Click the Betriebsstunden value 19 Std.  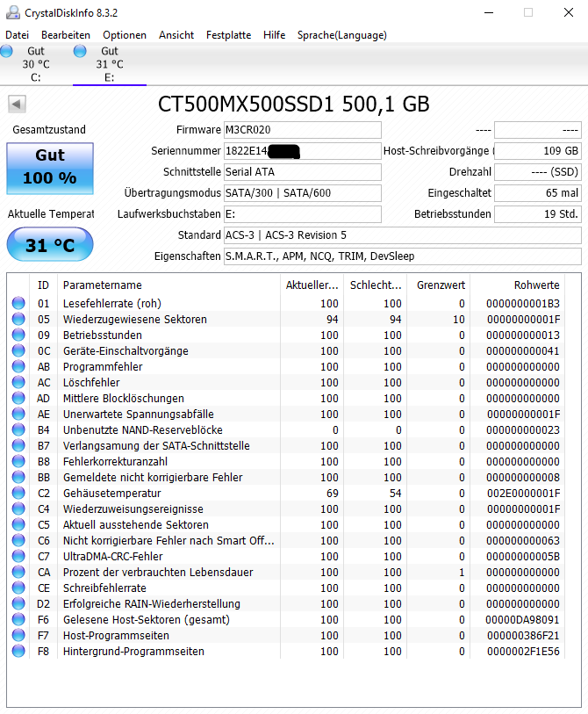point(538,214)
